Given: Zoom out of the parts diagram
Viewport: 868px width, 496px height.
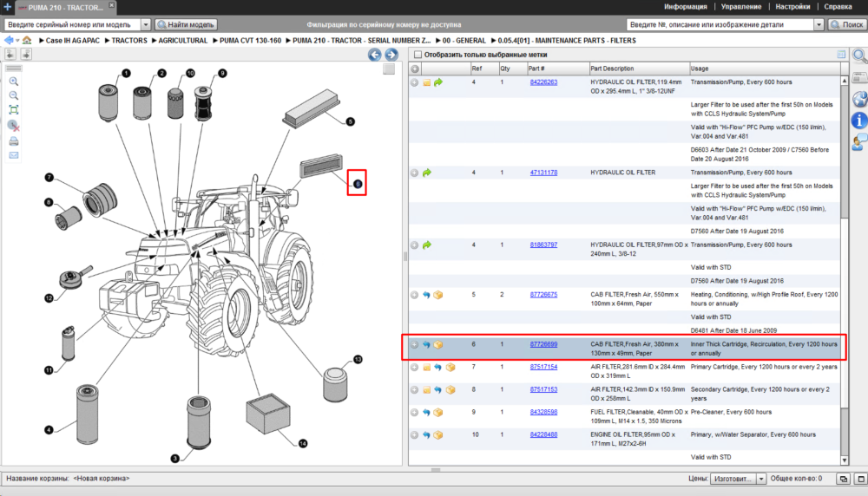Looking at the screenshot, I should (x=14, y=95).
